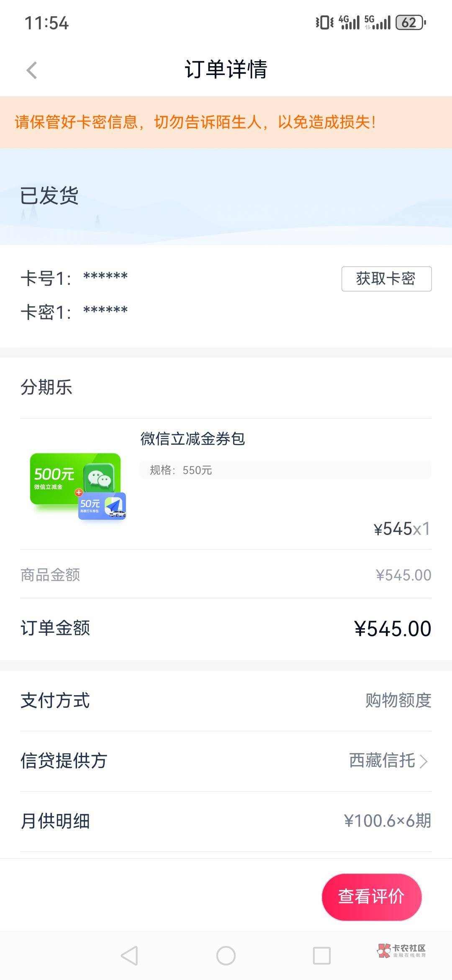Tap the 已发货 shipping status banner
Screen dimensions: 452x980
[226, 196]
